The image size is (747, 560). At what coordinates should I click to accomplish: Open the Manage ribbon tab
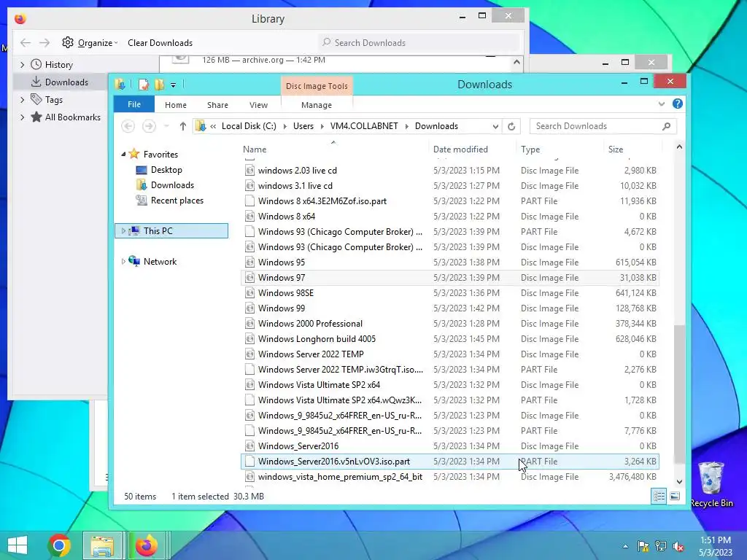click(x=317, y=105)
